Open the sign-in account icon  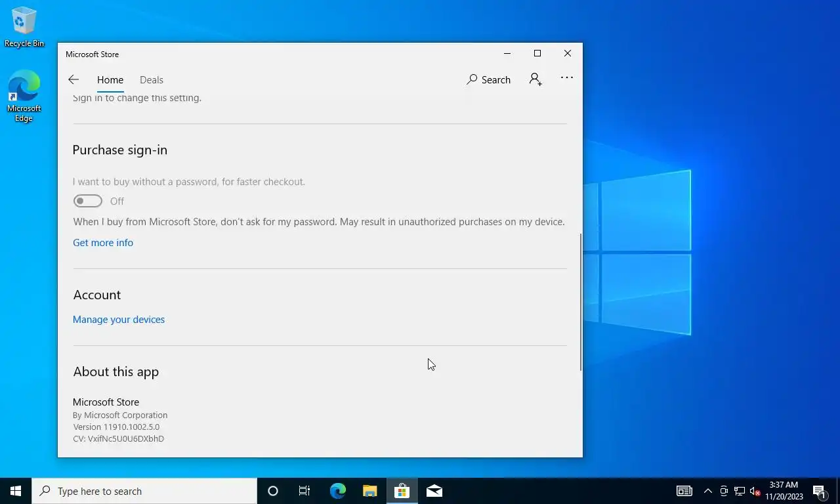point(535,79)
